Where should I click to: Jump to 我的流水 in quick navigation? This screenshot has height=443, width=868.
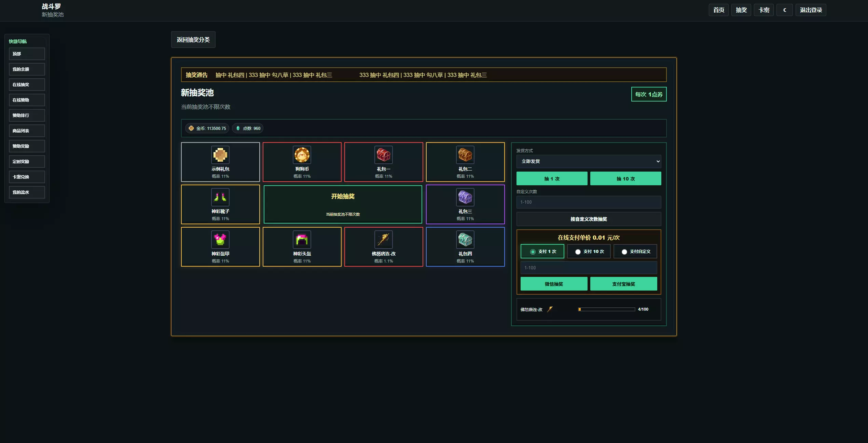click(27, 192)
